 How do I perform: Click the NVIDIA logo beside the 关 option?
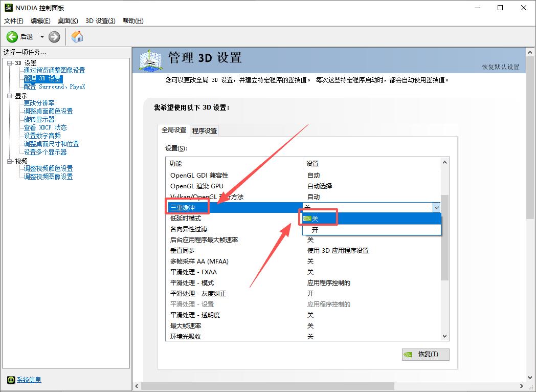307,219
